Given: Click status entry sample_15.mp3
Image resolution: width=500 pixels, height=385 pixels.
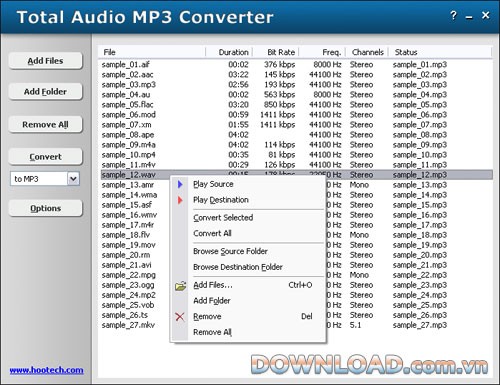Looking at the screenshot, I should [420, 205].
